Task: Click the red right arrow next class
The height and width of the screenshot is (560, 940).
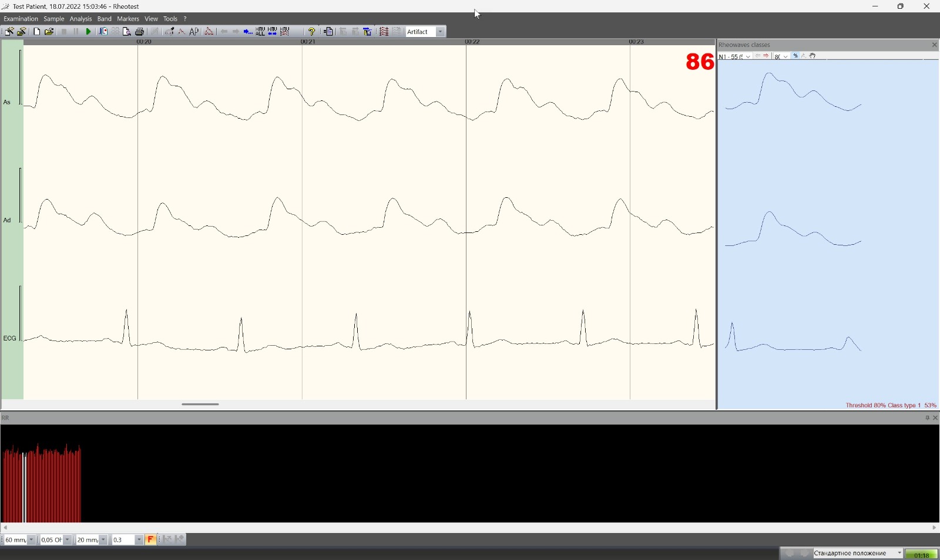Action: pyautogui.click(x=766, y=56)
